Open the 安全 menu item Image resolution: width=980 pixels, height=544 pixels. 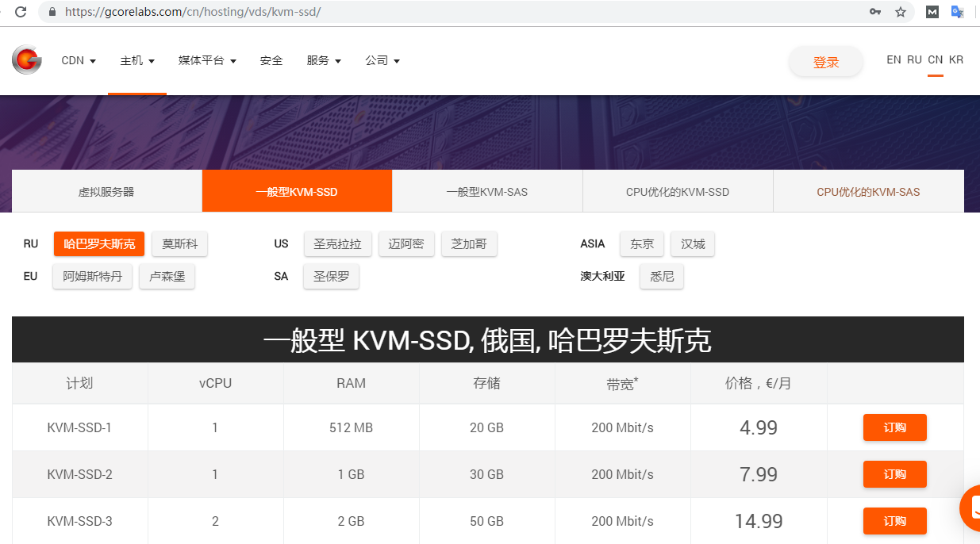(x=271, y=60)
